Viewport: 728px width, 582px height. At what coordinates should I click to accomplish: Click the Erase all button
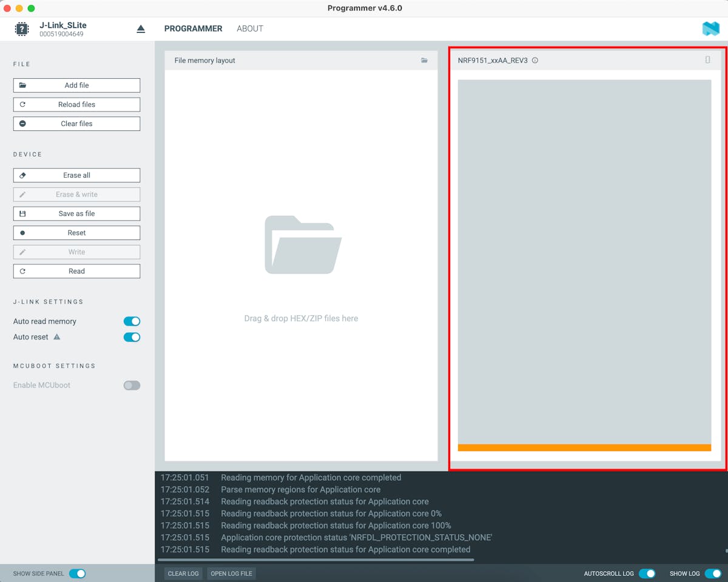pos(76,175)
